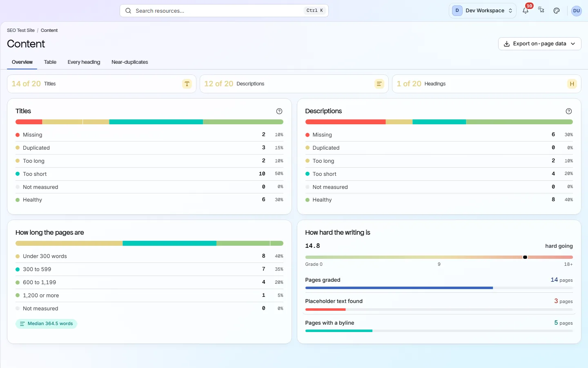Select the Descriptions Too short row
This screenshot has height=368, width=588.
click(439, 174)
